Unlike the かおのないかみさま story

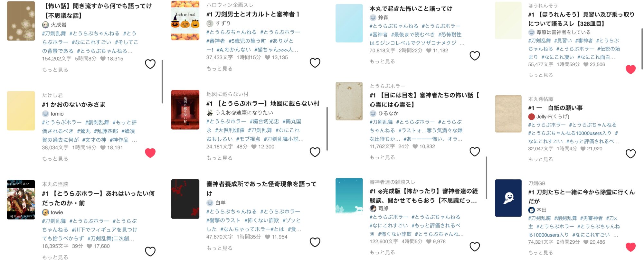click(x=150, y=153)
